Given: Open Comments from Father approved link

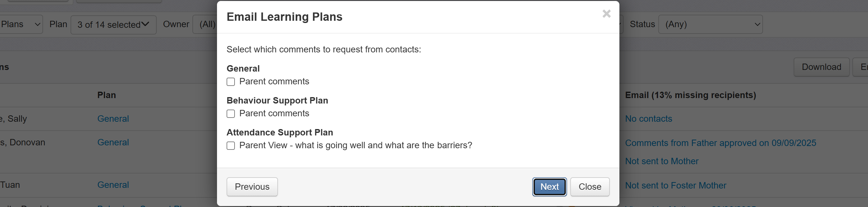Looking at the screenshot, I should click(x=721, y=143).
